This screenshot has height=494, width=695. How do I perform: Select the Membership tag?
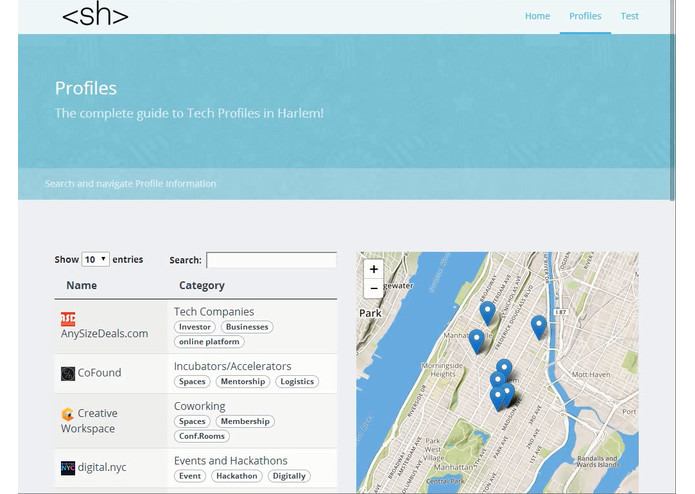click(x=245, y=421)
